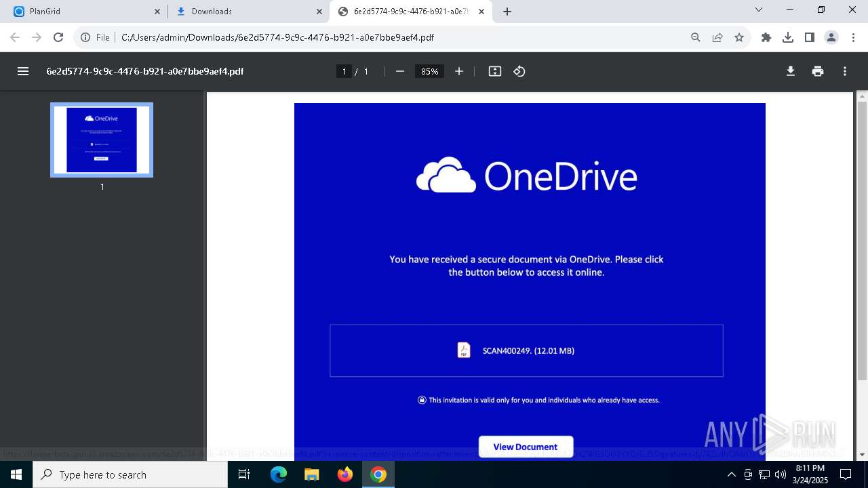868x488 pixels.
Task: Select page 1 thumbnail in sidebar
Action: (x=102, y=140)
